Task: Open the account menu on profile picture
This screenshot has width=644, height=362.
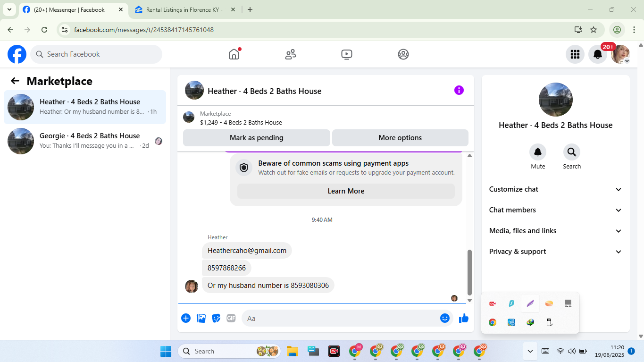Action: click(620, 54)
